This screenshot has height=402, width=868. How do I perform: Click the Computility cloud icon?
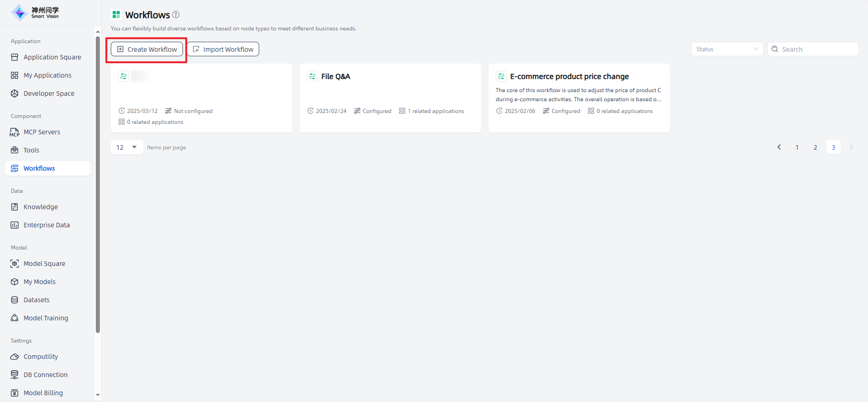(15, 357)
